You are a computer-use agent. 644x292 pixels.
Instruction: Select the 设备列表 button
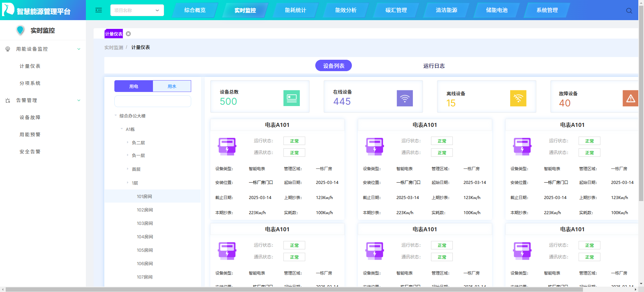333,66
